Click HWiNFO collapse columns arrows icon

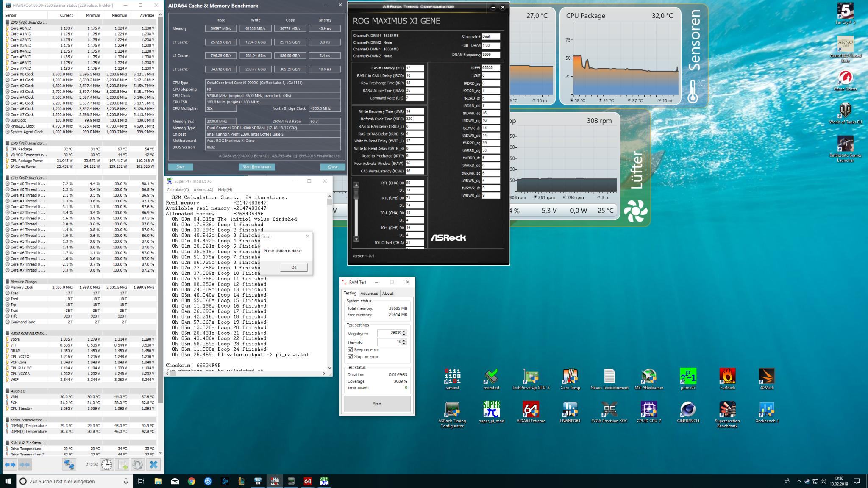(25, 465)
